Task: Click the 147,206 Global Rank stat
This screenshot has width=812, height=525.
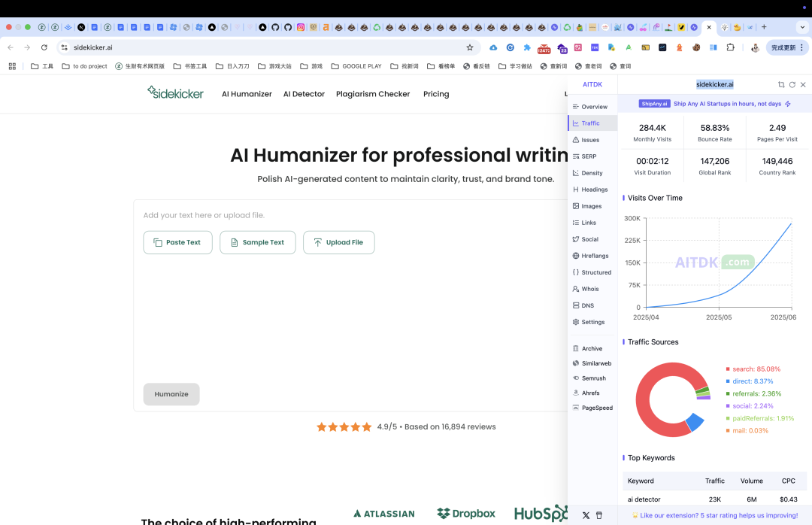Action: 715,165
